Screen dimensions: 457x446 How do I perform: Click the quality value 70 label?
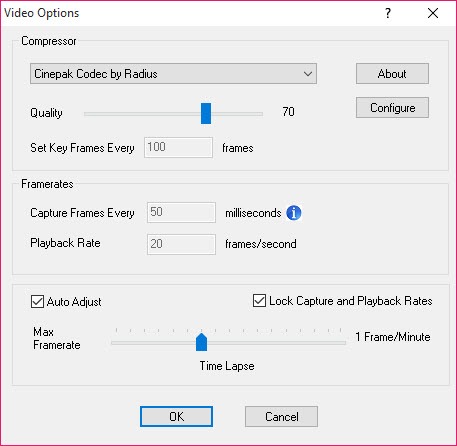288,112
